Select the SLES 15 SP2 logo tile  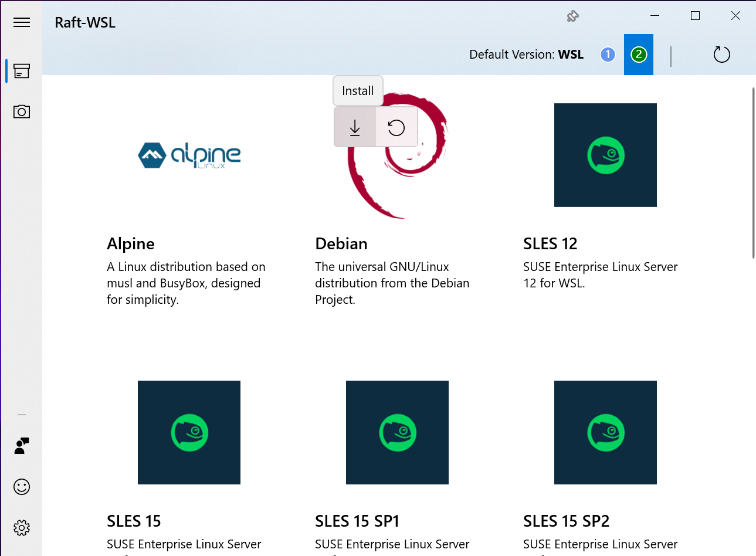605,433
